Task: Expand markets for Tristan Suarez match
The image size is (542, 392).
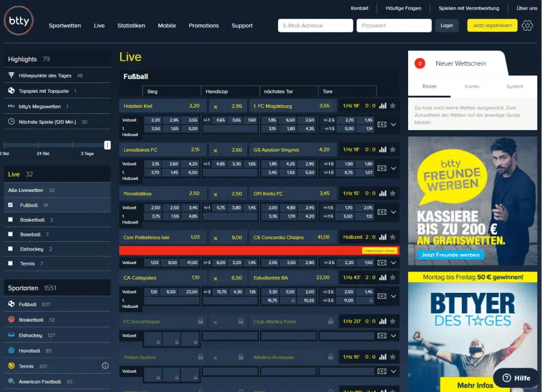Action: pyautogui.click(x=393, y=371)
